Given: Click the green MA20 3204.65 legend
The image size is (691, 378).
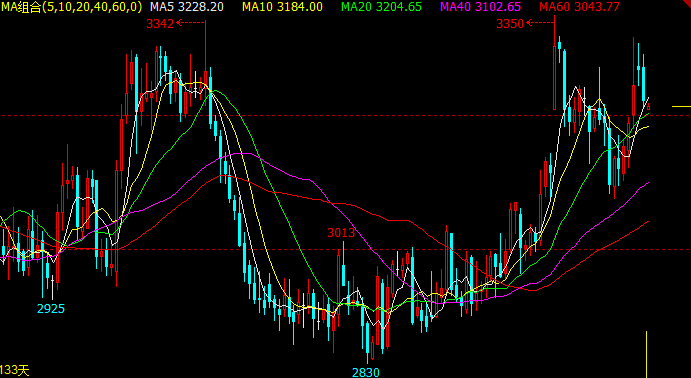Looking at the screenshot, I should tap(382, 7).
